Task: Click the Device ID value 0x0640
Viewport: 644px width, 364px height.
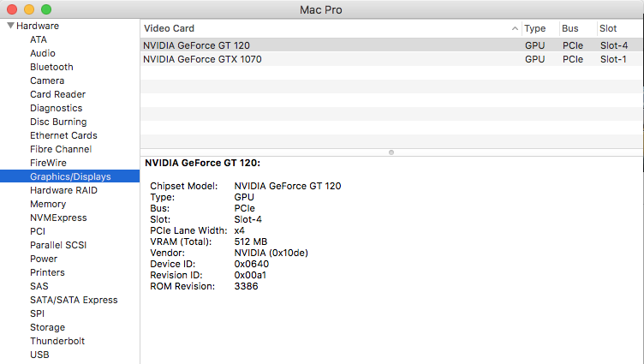Action: click(252, 264)
